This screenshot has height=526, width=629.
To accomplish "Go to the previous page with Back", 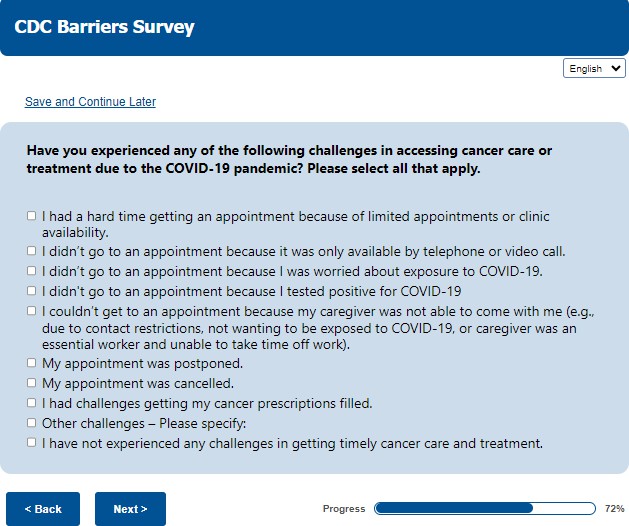I will click(43, 509).
